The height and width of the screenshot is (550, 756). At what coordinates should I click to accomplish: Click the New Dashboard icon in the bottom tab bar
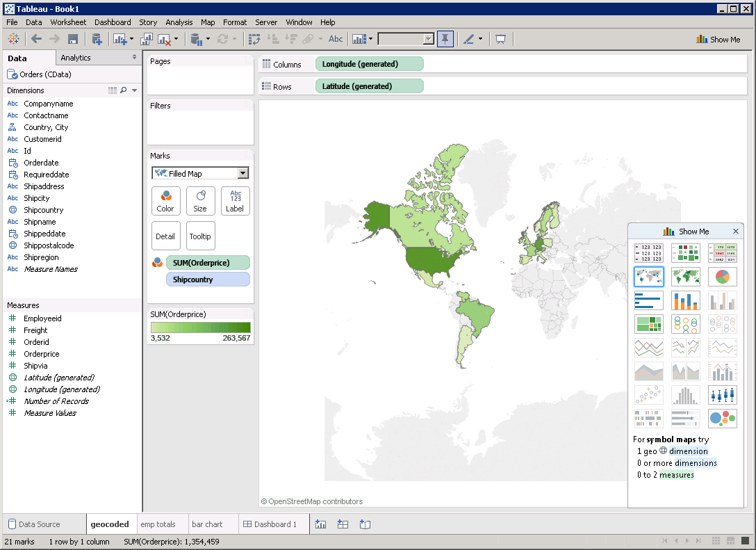pyautogui.click(x=343, y=524)
